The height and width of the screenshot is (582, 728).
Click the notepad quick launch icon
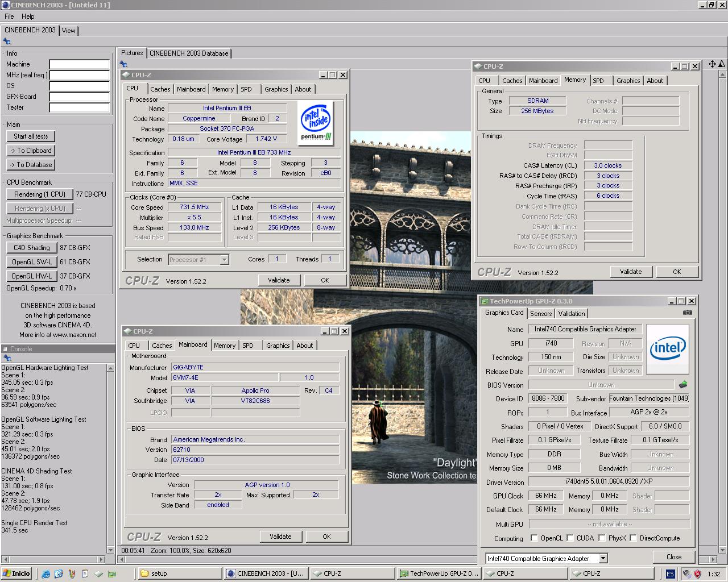pyautogui.click(x=85, y=573)
